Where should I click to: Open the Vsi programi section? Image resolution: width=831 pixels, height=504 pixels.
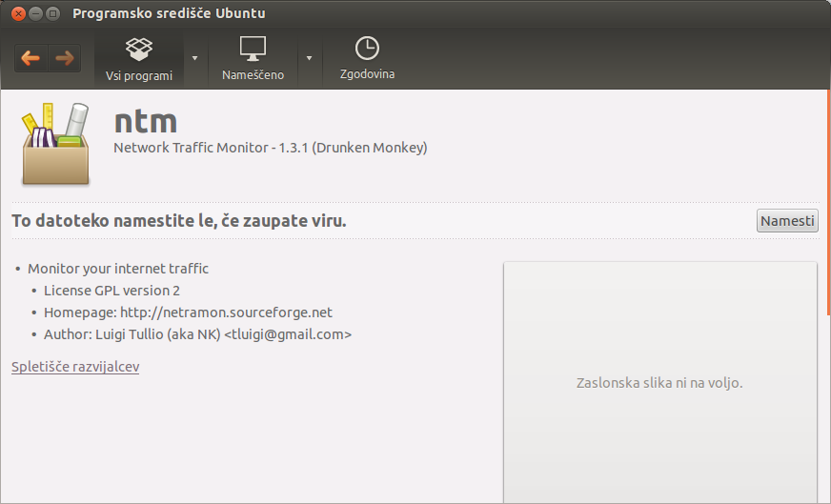coord(139,58)
